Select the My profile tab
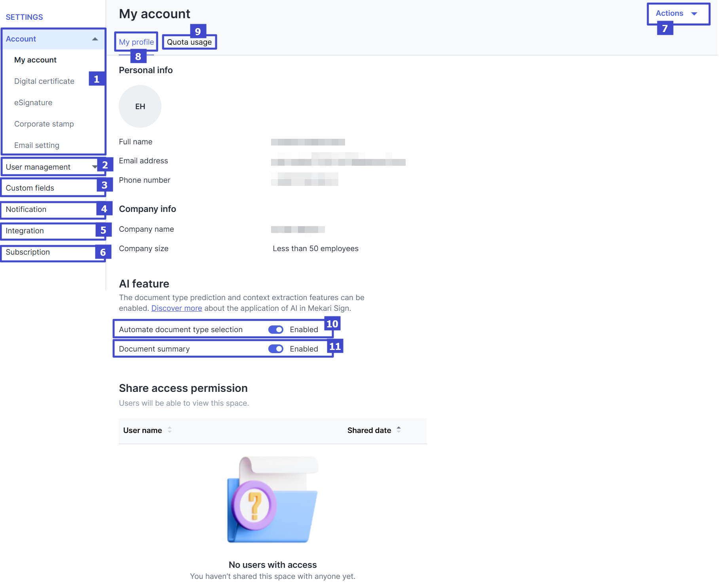 pos(136,42)
